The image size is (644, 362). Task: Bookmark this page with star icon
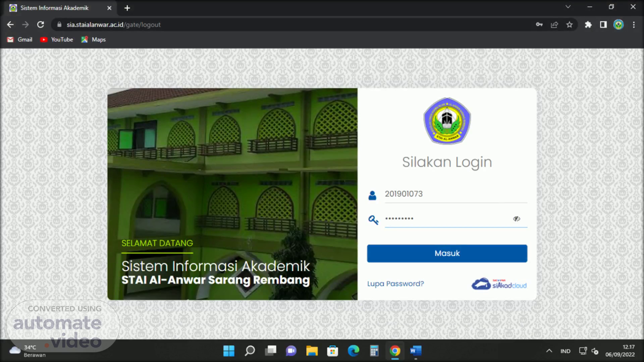coord(570,25)
